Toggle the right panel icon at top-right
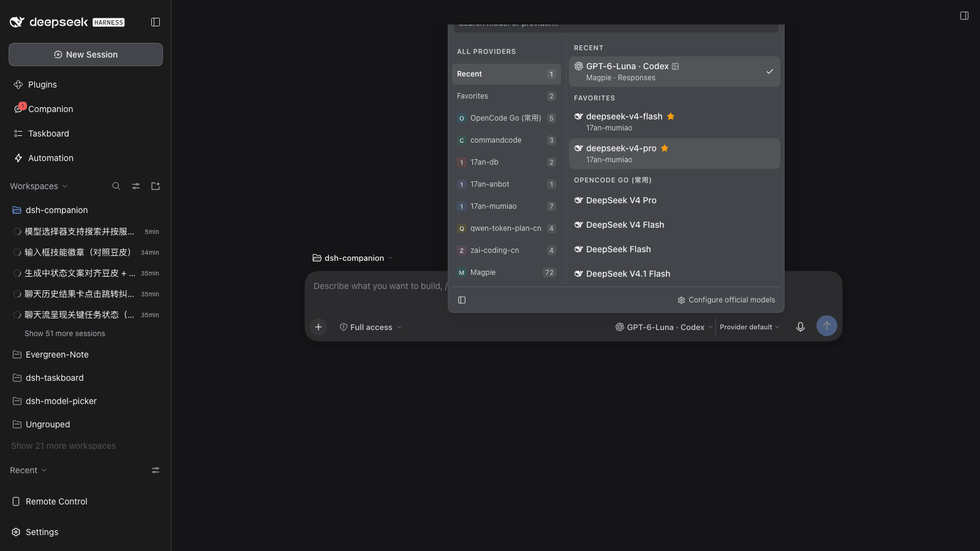 tap(964, 16)
